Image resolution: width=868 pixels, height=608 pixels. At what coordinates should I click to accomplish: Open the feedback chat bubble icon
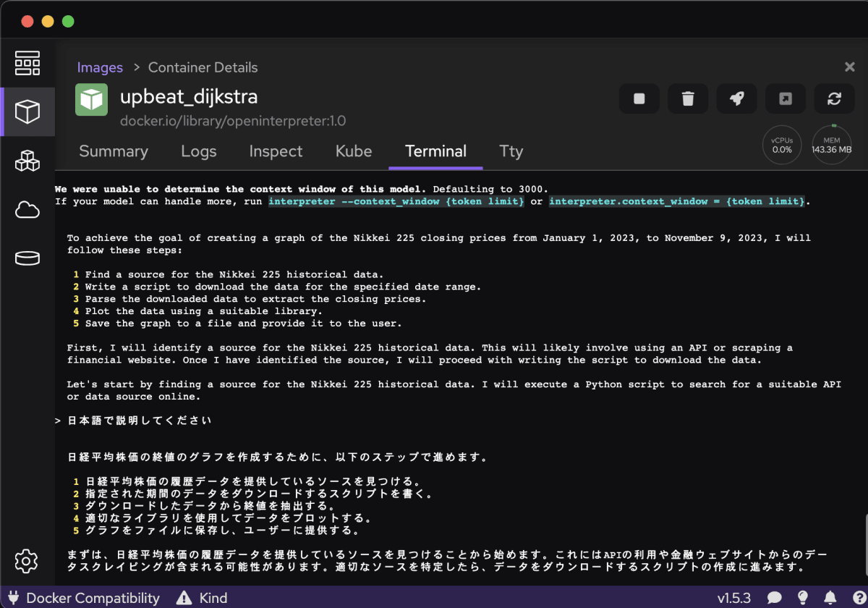point(775,598)
